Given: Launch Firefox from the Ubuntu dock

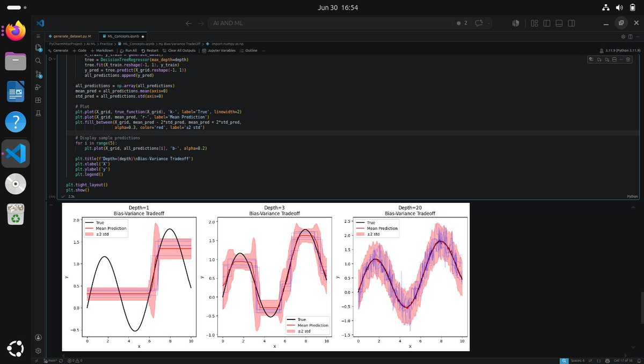Looking at the screenshot, I should click(16, 31).
